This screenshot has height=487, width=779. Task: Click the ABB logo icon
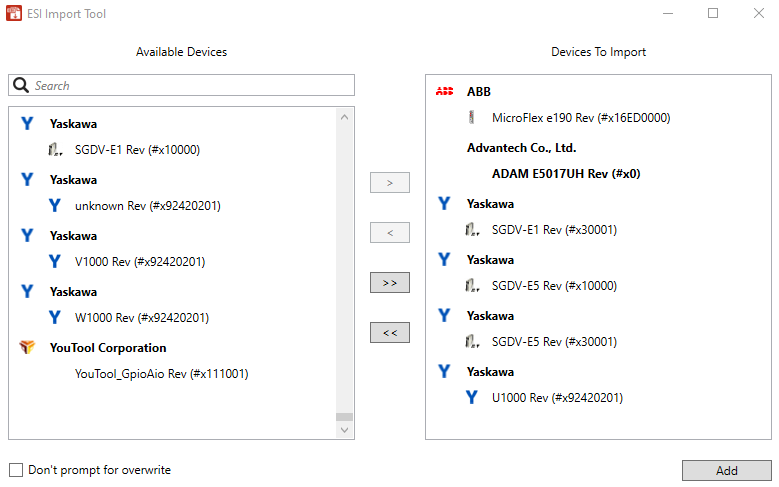click(445, 92)
